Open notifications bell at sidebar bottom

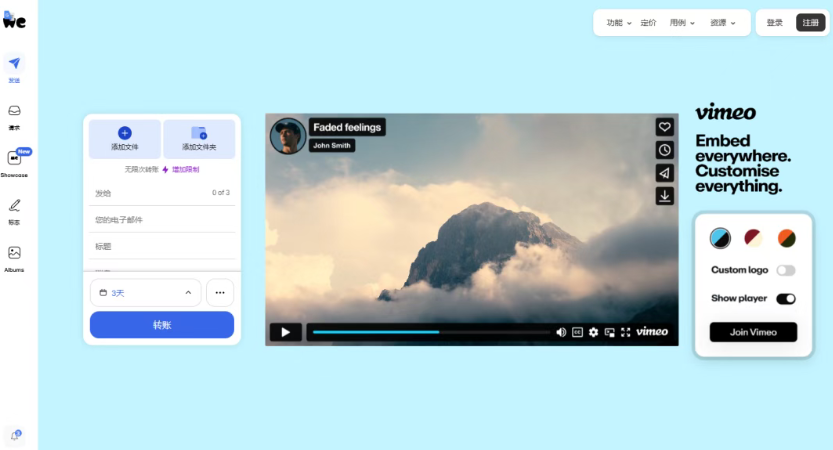15,436
